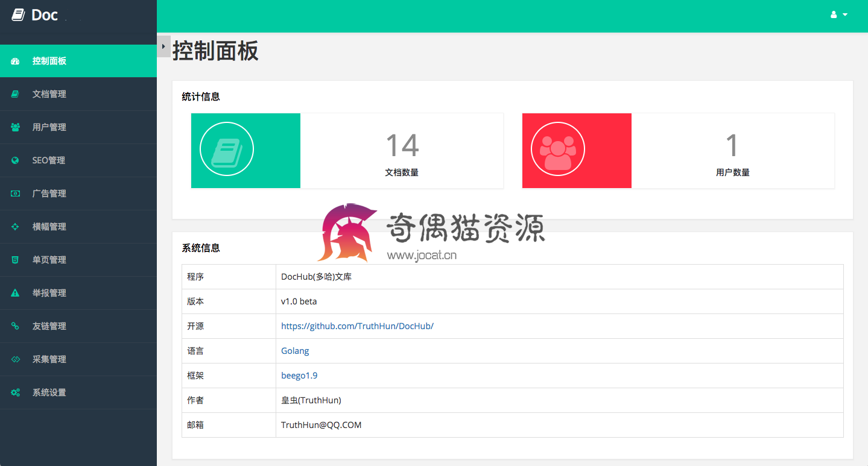Select 友链管理 menu entry
The image size is (868, 466).
click(x=78, y=326)
